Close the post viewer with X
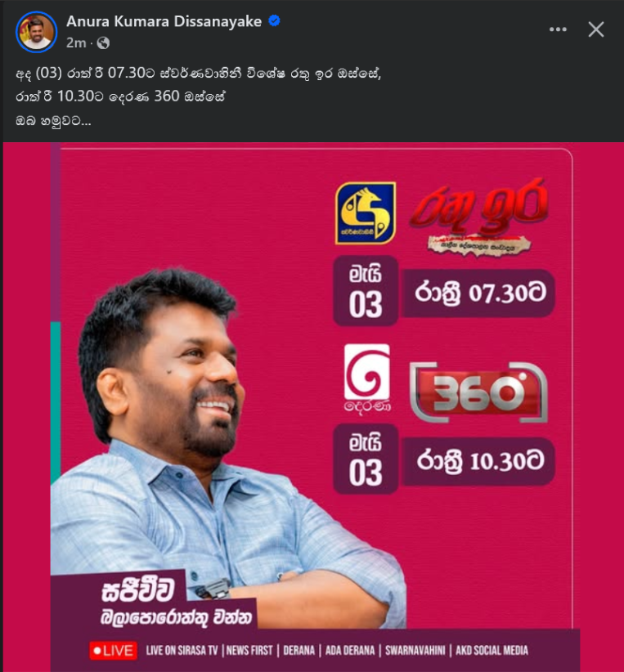 click(596, 29)
